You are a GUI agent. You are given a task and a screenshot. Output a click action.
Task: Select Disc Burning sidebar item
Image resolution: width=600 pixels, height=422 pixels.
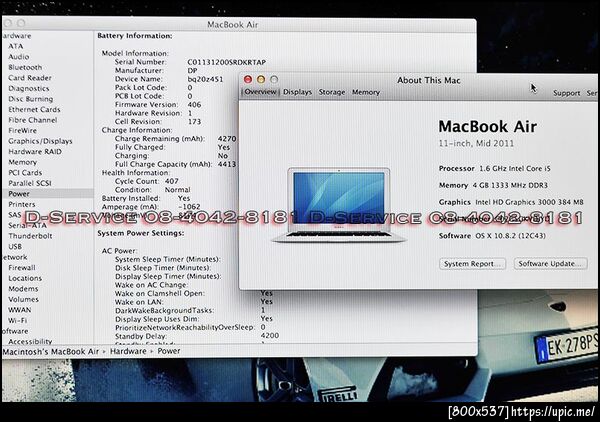(31, 99)
